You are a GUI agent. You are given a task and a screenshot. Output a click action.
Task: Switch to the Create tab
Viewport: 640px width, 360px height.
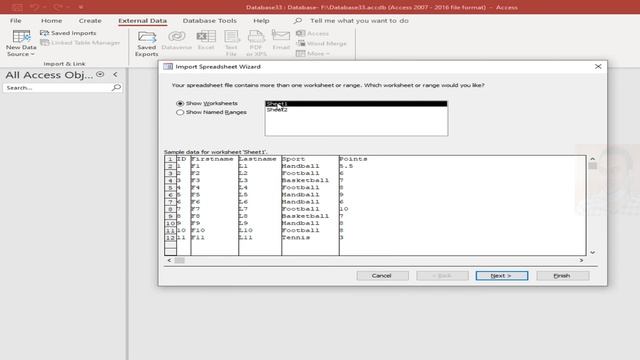point(90,20)
